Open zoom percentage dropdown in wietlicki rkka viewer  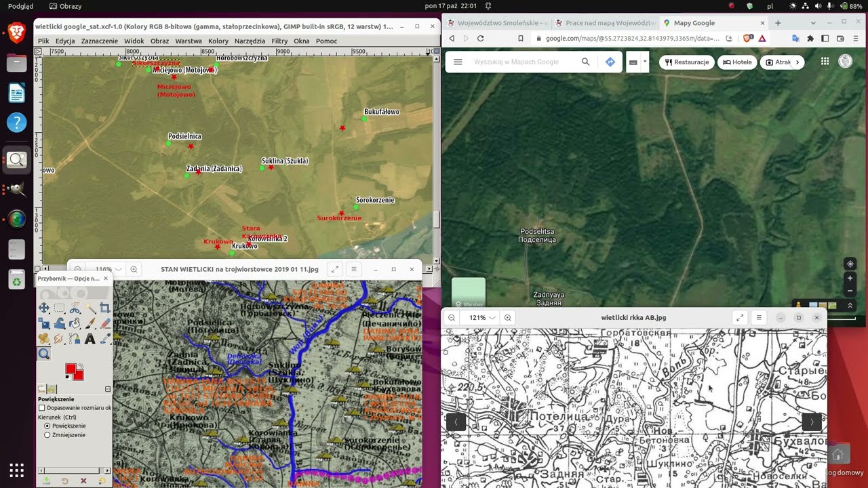point(482,318)
